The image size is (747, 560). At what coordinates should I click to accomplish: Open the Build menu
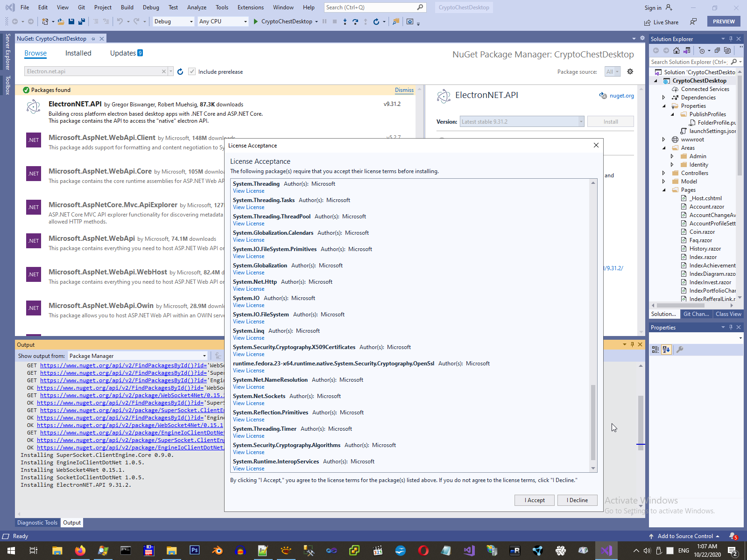127,7
